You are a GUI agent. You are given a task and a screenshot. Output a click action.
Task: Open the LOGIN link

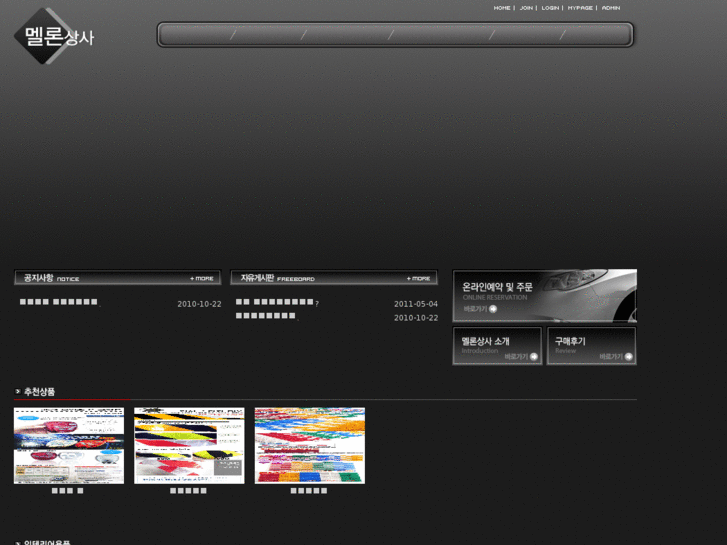point(550,8)
